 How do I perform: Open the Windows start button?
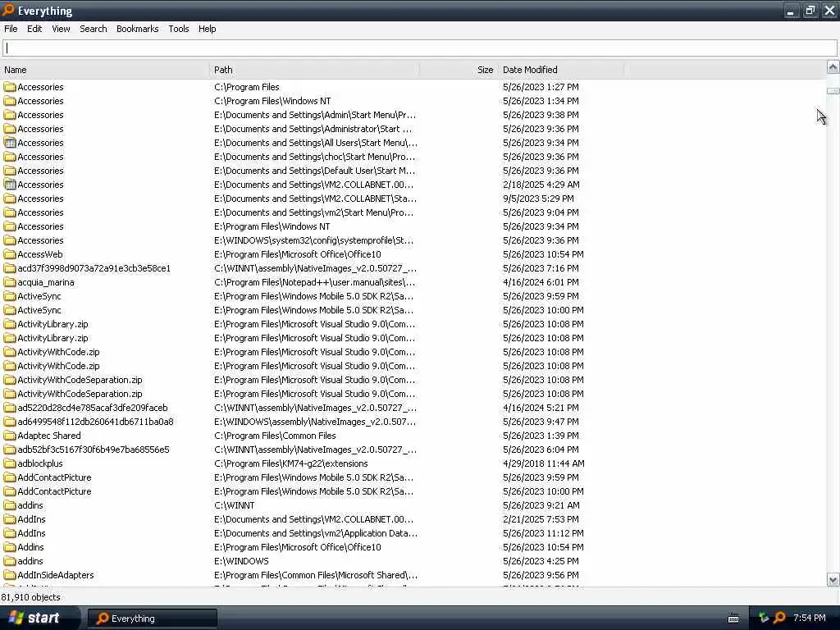point(39,618)
